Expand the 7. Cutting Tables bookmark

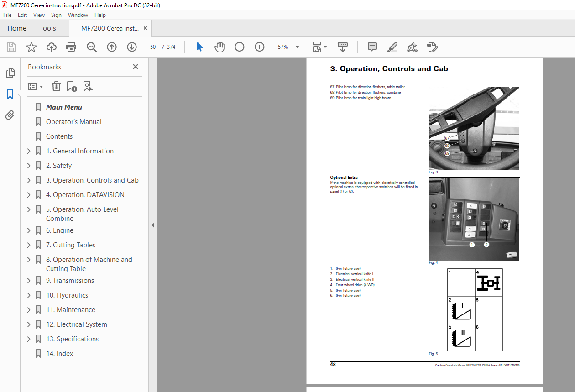click(x=29, y=245)
